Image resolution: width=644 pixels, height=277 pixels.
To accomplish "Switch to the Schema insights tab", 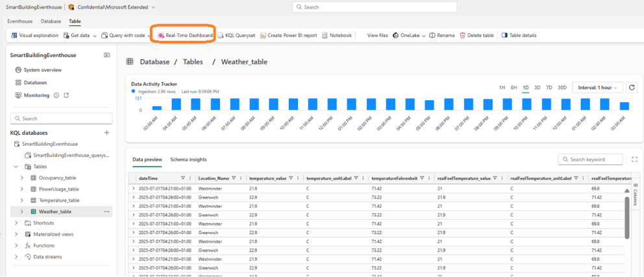I will [x=188, y=159].
